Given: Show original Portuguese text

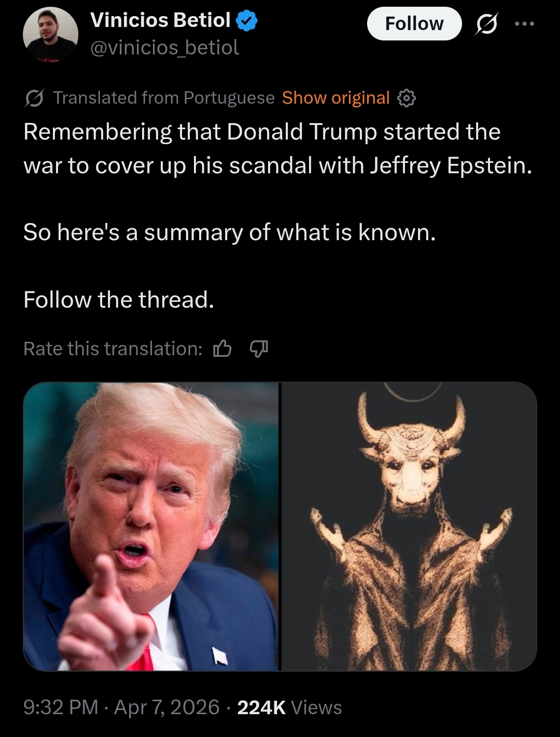Looking at the screenshot, I should point(335,98).
